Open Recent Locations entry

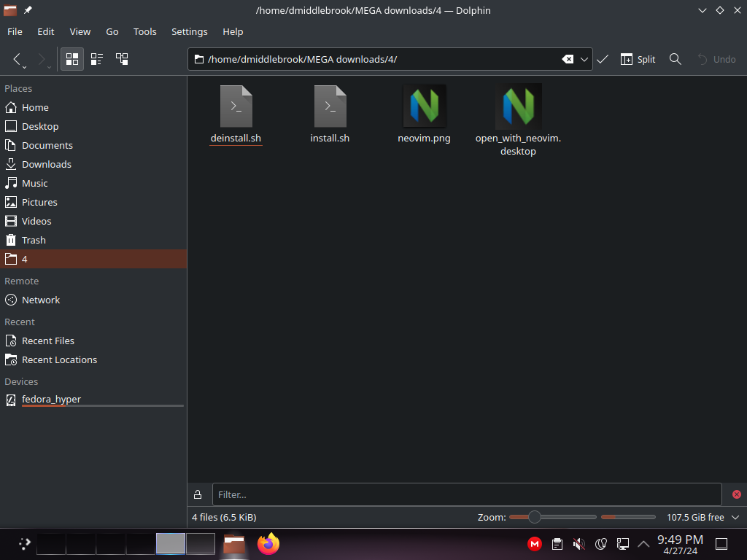point(93,360)
